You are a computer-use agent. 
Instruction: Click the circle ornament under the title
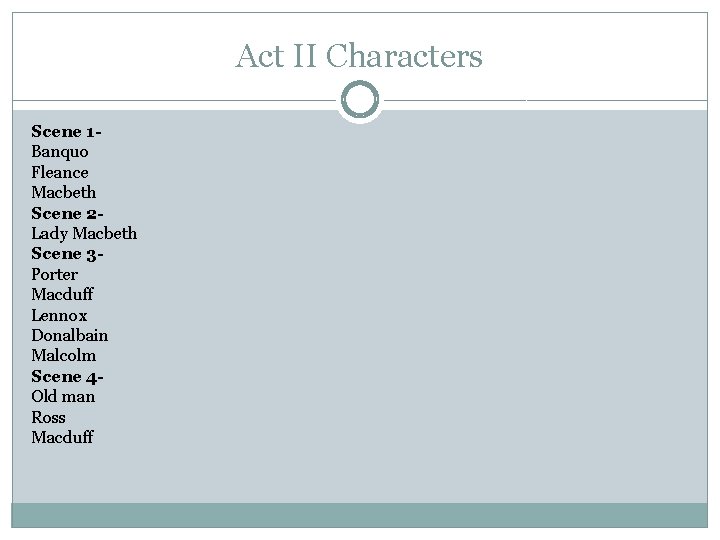(x=360, y=100)
